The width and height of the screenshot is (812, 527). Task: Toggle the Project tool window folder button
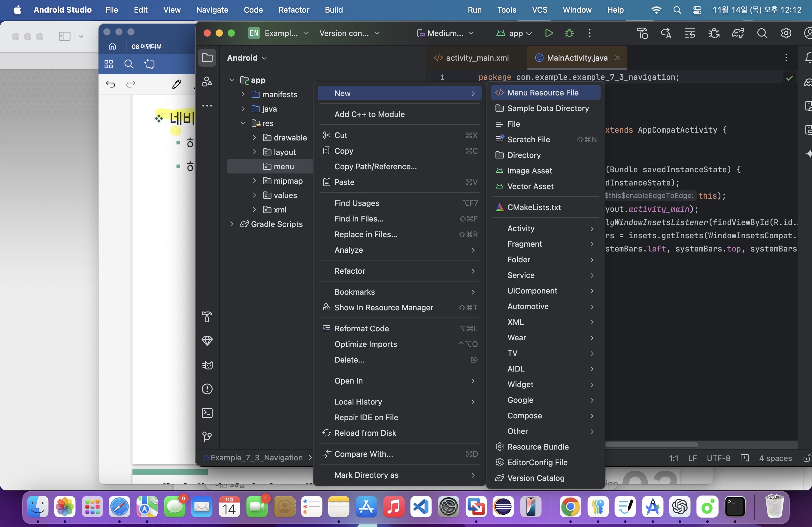(x=207, y=58)
